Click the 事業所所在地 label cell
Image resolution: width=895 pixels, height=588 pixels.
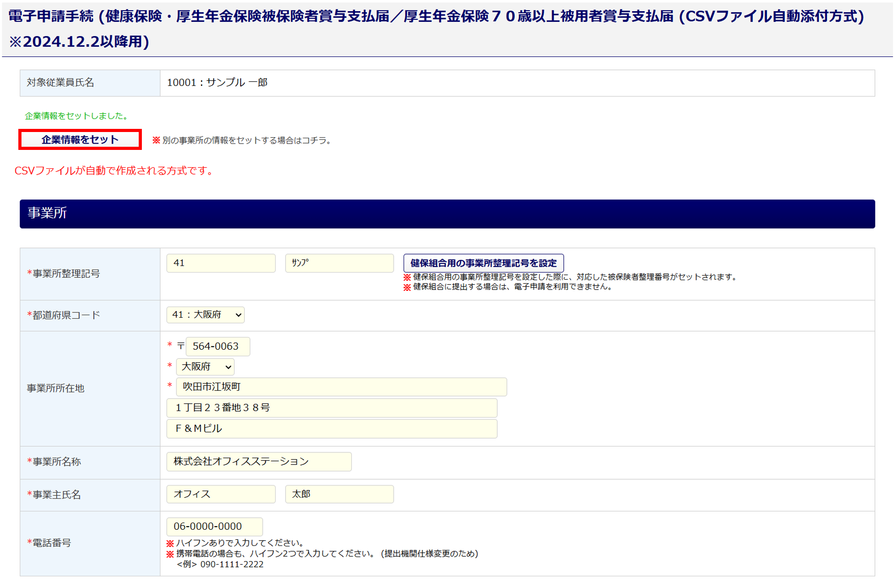click(x=89, y=388)
